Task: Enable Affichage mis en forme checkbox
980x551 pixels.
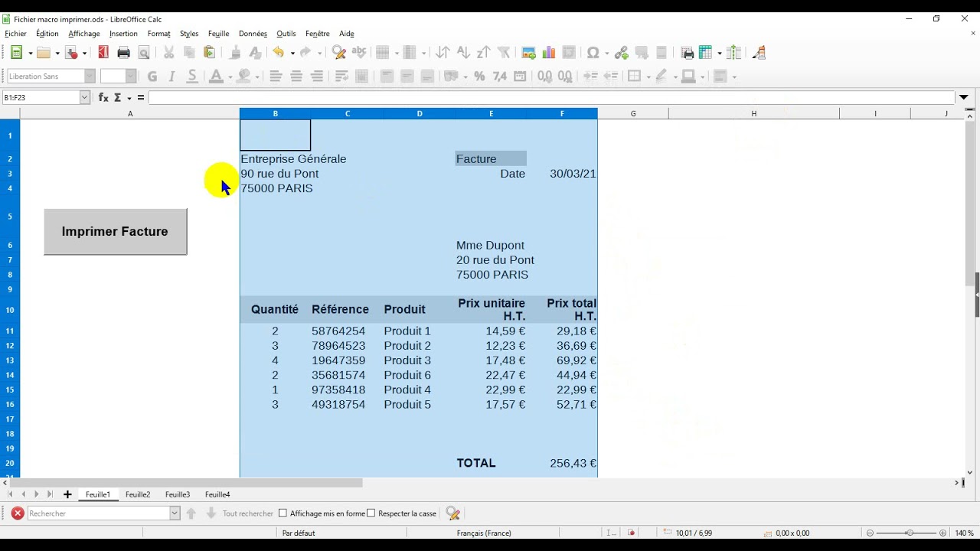Action: (x=283, y=514)
